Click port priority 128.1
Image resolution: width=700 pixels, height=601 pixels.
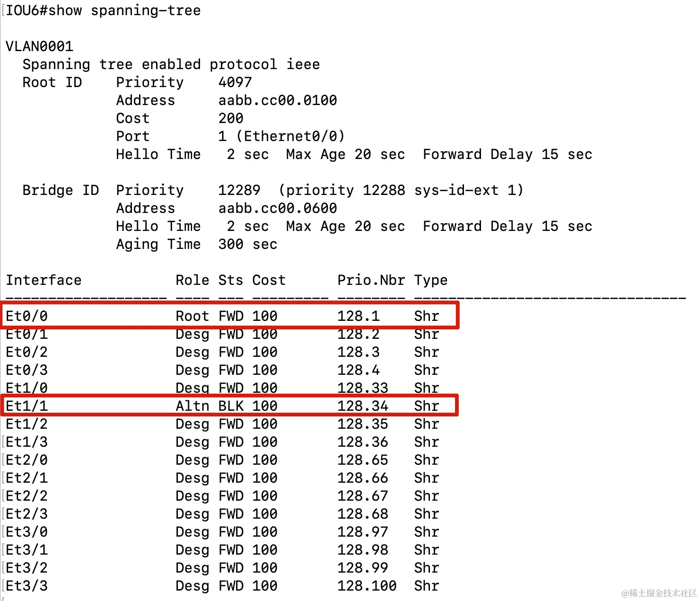[x=359, y=316]
